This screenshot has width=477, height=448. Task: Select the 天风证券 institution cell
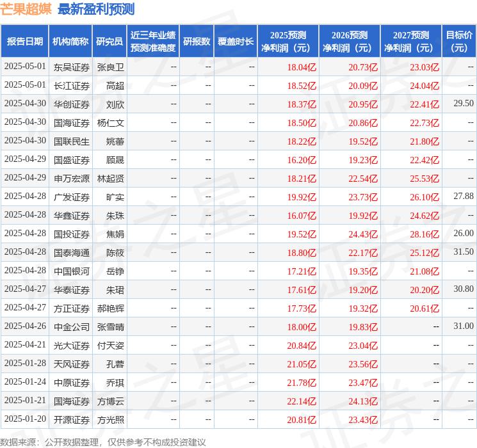[72, 364]
